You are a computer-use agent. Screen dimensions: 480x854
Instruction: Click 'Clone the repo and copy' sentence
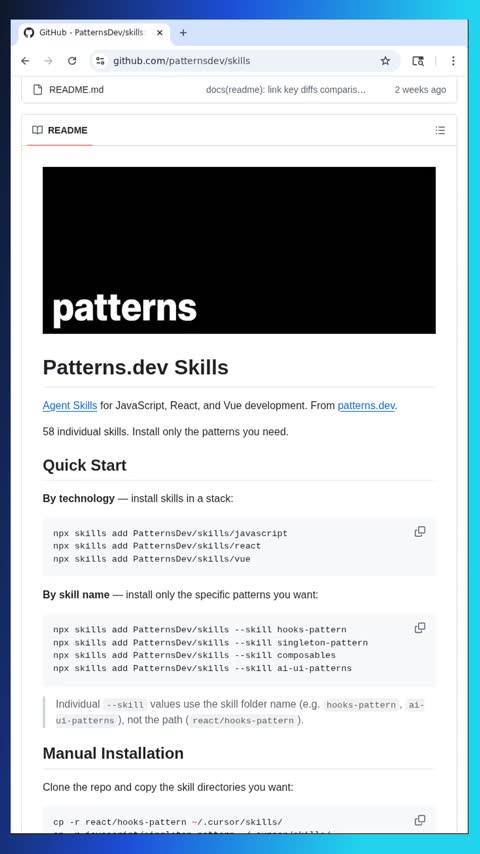coord(168,787)
